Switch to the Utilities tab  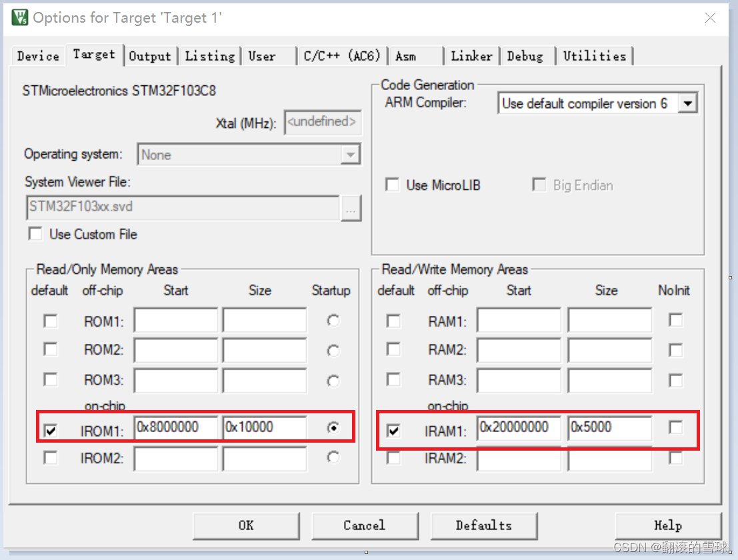pyautogui.click(x=594, y=56)
